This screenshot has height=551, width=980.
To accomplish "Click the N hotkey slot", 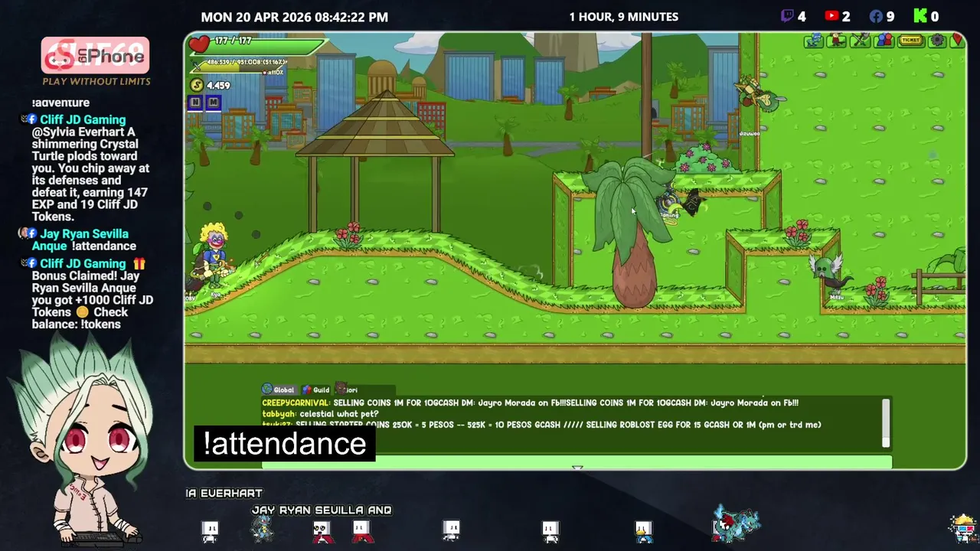I will [x=195, y=103].
